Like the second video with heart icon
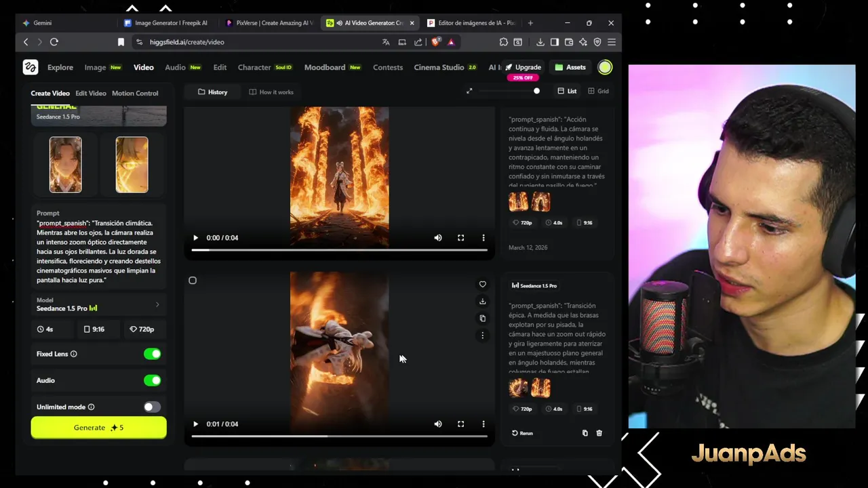The height and width of the screenshot is (488, 868). coord(482,284)
